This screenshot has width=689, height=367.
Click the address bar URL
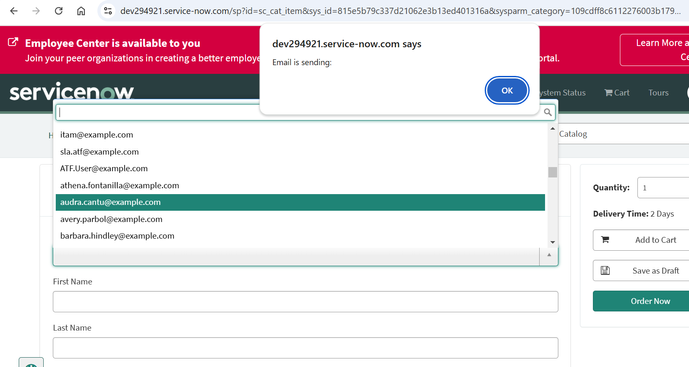coord(400,11)
